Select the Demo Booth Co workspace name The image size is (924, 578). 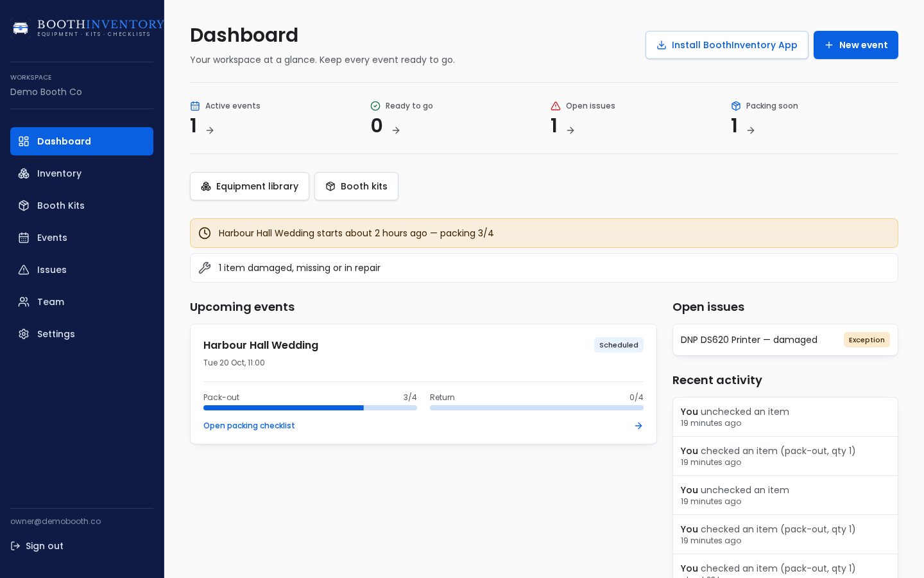point(46,92)
